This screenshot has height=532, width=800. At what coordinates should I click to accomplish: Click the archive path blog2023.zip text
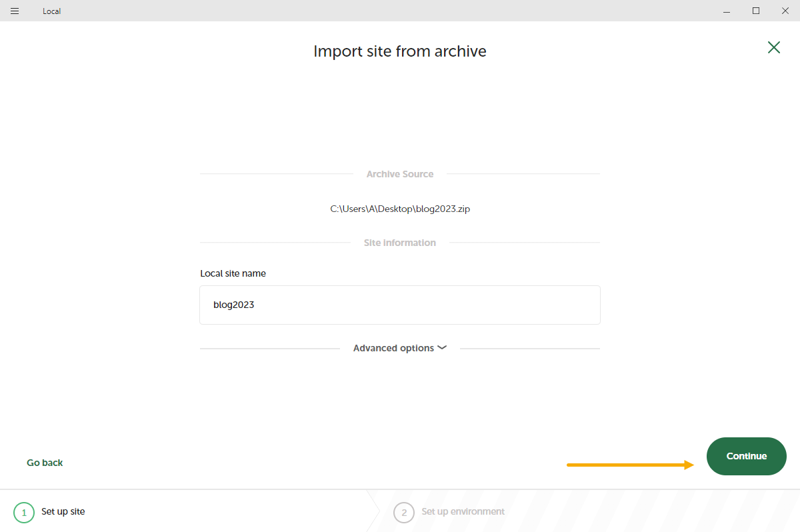tap(400, 209)
